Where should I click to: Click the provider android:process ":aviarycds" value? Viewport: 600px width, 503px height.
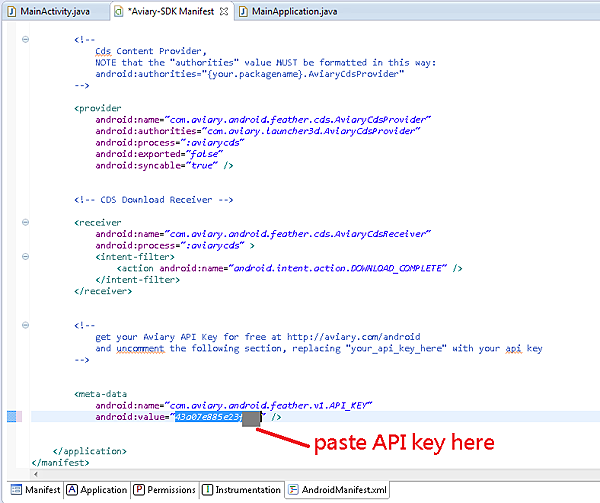(210, 142)
